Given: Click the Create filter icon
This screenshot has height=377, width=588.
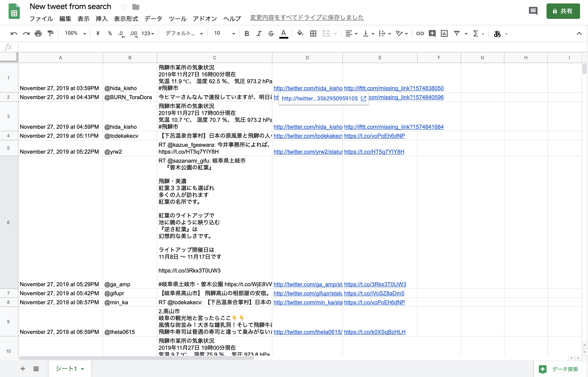Looking at the screenshot, I should point(457,33).
